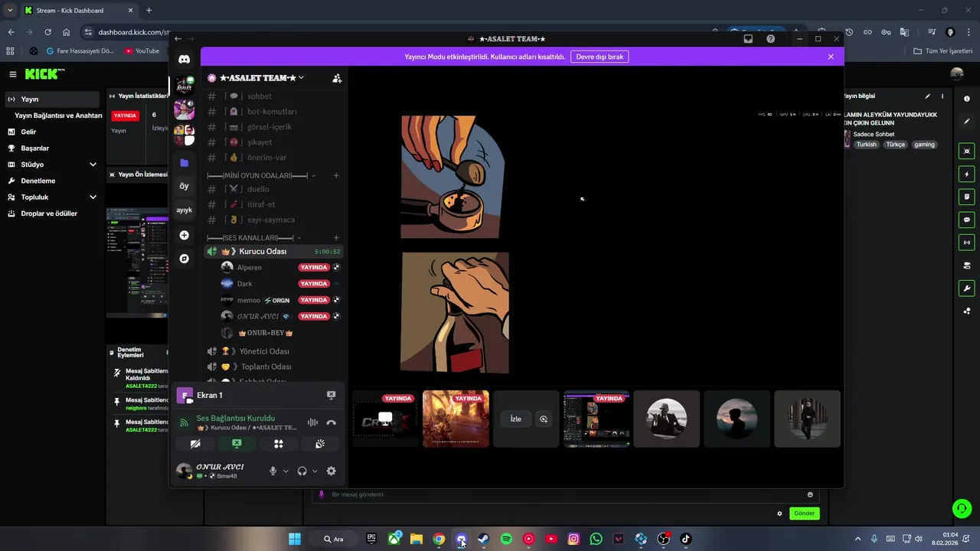The image size is (980, 551).
Task: Click the green Gönder button
Action: click(x=804, y=514)
